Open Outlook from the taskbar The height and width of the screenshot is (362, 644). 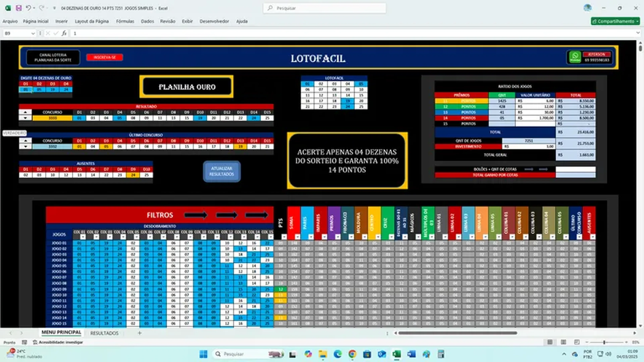(x=382, y=354)
